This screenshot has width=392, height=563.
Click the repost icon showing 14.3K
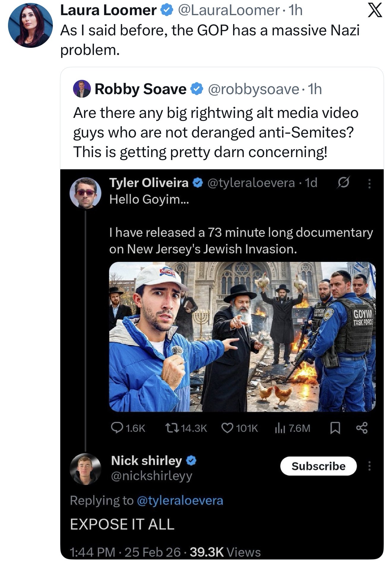[172, 428]
